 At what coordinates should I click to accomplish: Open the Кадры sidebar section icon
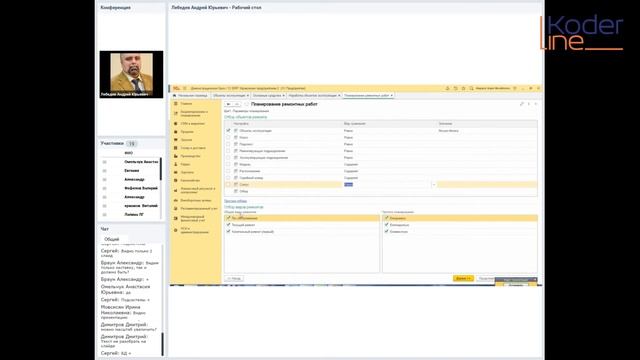[176, 164]
